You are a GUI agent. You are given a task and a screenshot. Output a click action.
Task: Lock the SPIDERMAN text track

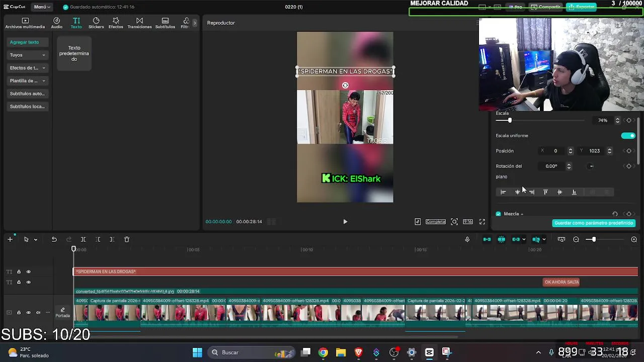click(x=19, y=272)
